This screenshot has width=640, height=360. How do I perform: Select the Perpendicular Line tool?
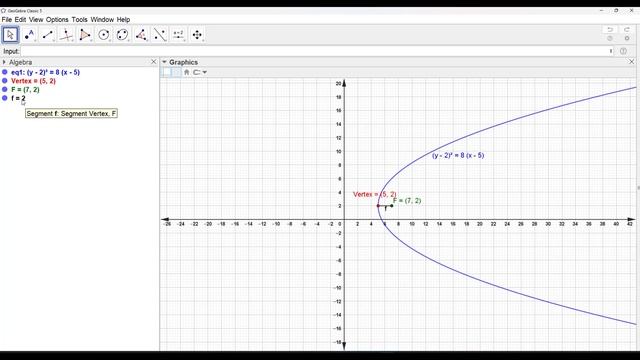coord(66,35)
